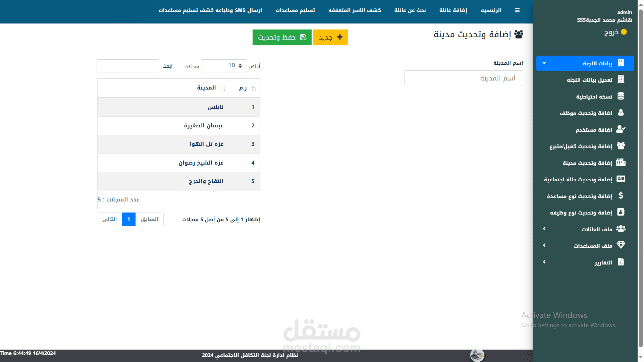Click the ID card icon beside حالة اجتماعية
This screenshot has height=362, width=644.
click(621, 179)
